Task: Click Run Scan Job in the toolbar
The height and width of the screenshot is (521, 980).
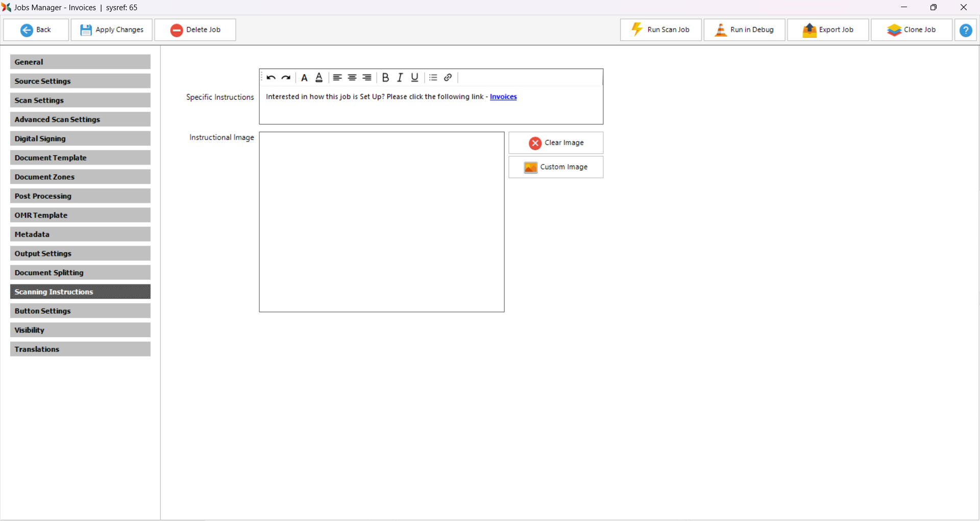Action: point(660,30)
